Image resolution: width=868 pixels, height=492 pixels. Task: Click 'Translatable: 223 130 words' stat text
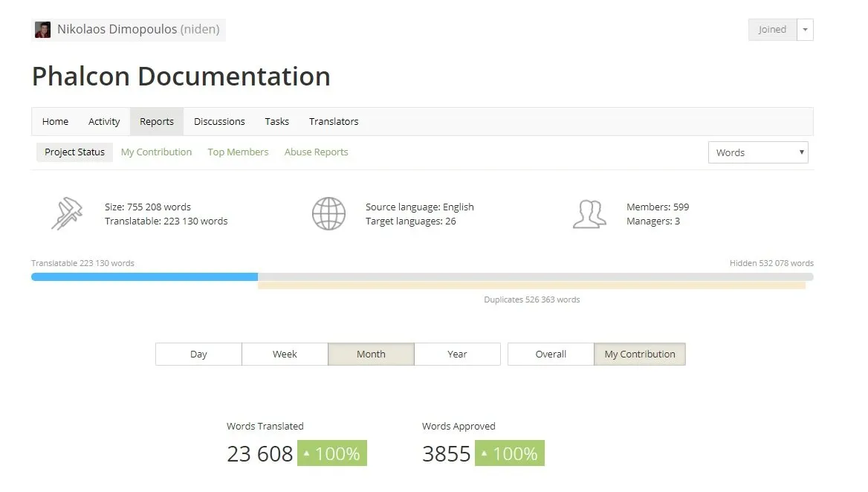coord(166,221)
